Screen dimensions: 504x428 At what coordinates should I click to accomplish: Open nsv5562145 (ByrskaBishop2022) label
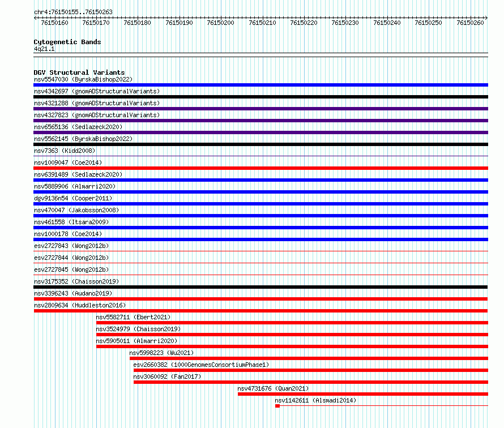click(x=83, y=139)
